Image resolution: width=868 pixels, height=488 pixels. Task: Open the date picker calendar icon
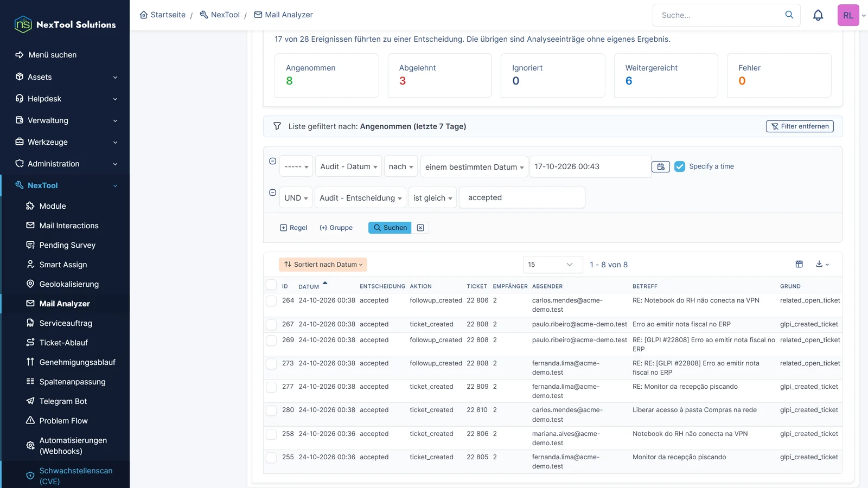[661, 167]
